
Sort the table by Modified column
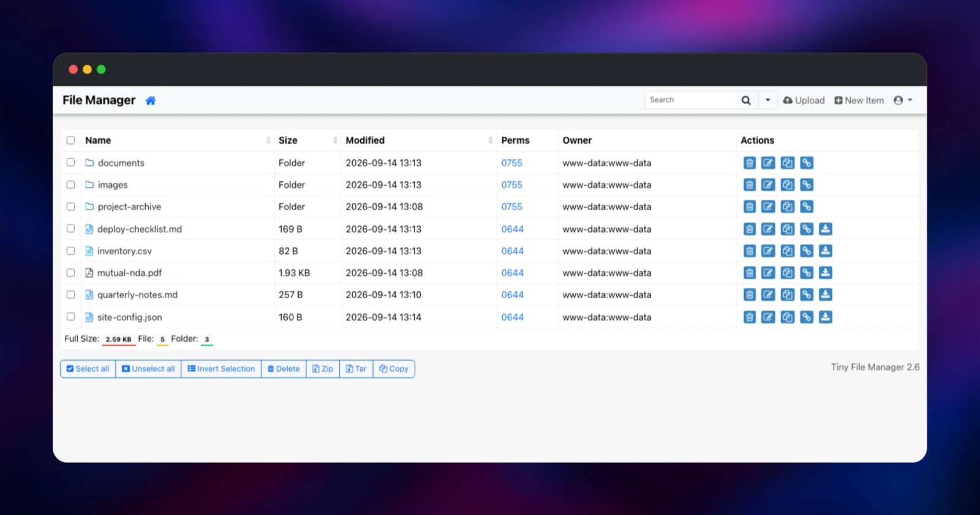[x=418, y=140]
